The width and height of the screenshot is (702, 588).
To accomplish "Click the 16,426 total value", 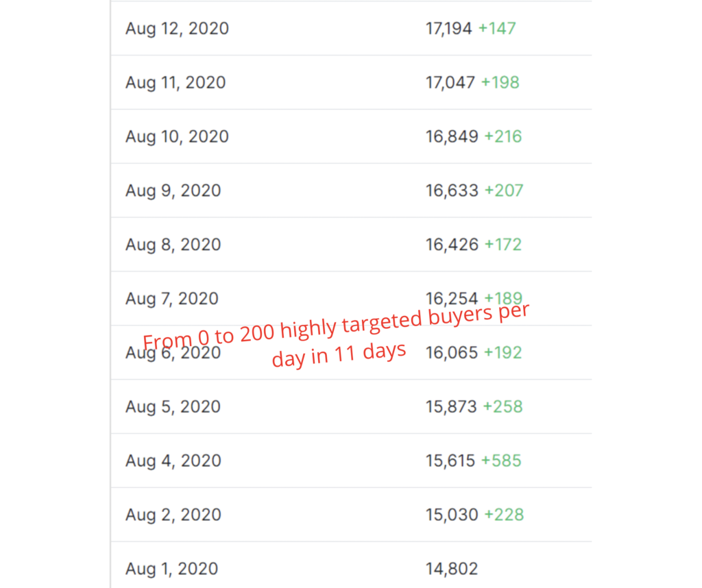I will pyautogui.click(x=452, y=245).
